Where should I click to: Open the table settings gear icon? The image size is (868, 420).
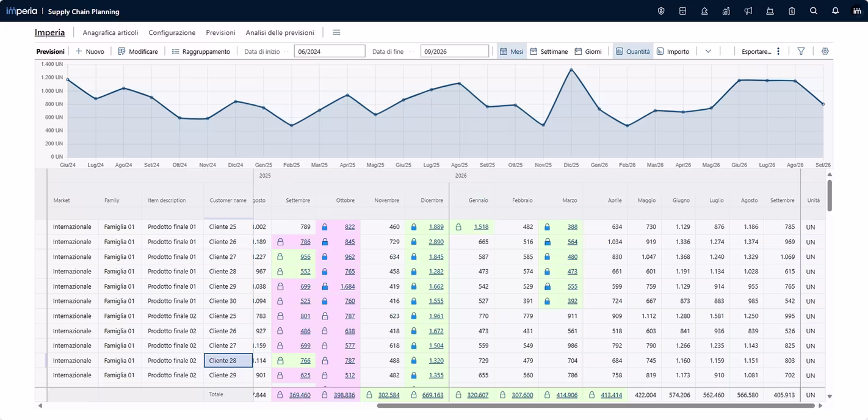[x=825, y=51]
